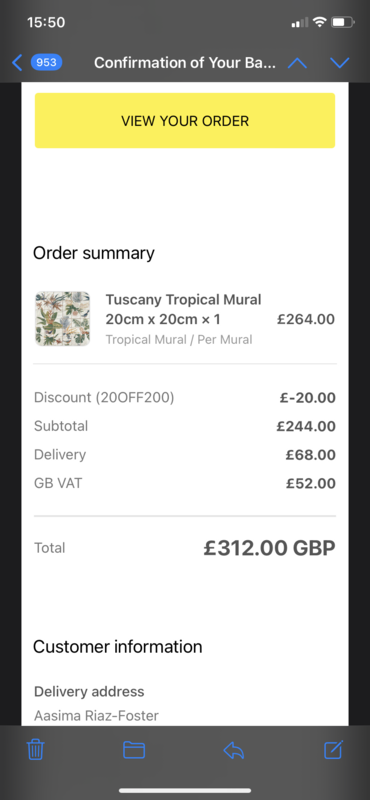Open the 953 unread messages badge
Screen dimensions: 370x800
click(x=46, y=63)
